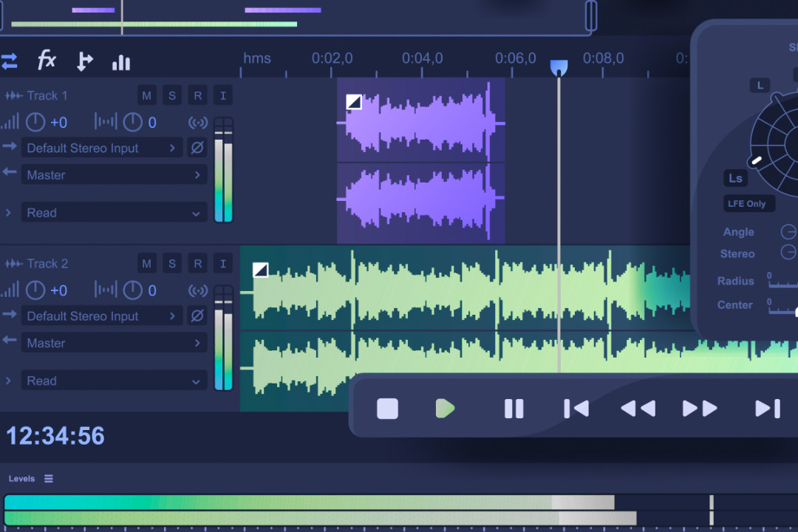Click the stop playback button
The height and width of the screenshot is (532, 798).
pyautogui.click(x=387, y=409)
